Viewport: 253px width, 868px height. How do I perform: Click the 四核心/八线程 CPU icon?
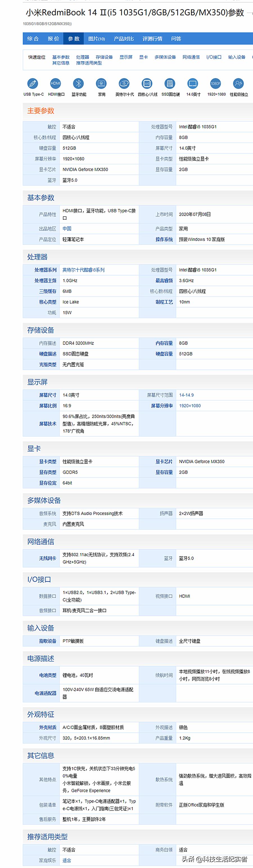147,83
